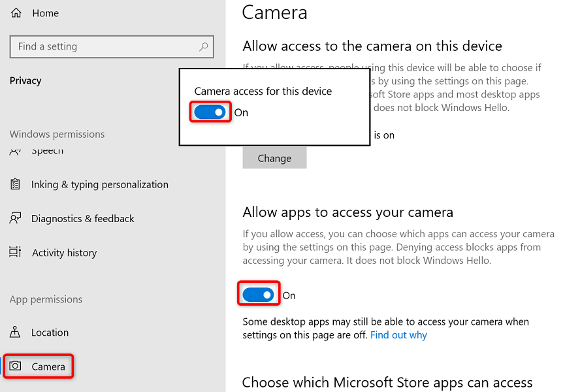
Task: Click into the 'Find a setting' field
Action: coord(105,47)
